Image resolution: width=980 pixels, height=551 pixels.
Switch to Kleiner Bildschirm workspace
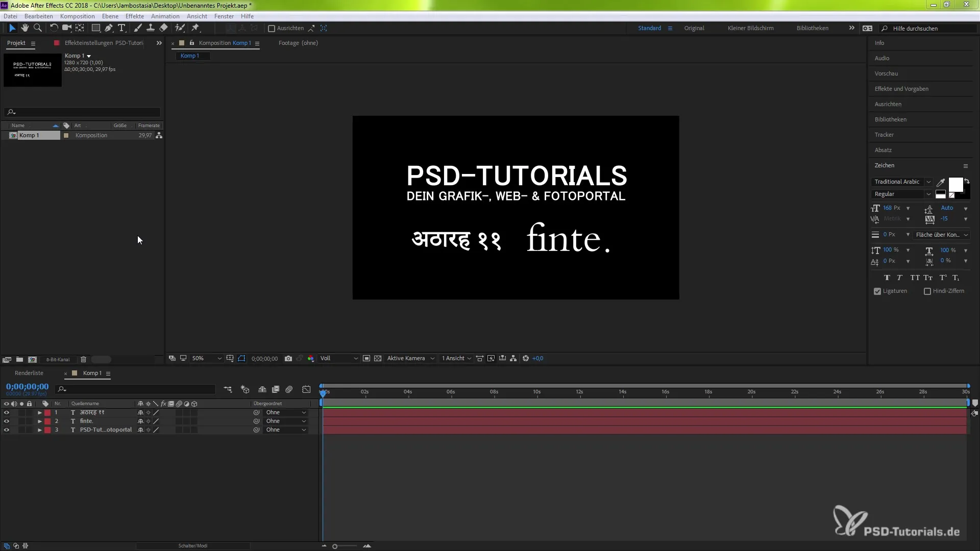(750, 28)
